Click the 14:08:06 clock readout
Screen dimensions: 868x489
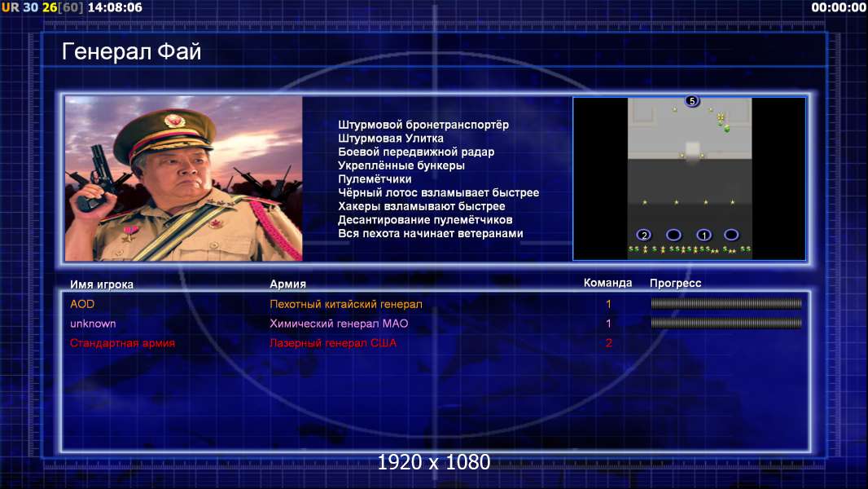click(x=115, y=7)
